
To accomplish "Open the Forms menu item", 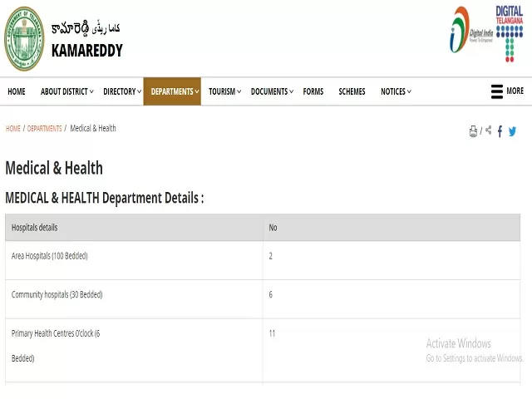I will [x=313, y=91].
